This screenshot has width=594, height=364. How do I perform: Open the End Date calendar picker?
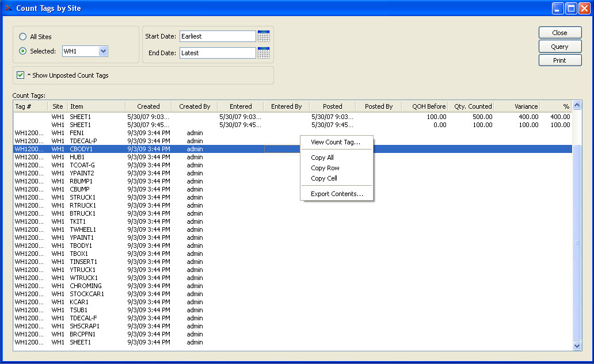click(263, 53)
